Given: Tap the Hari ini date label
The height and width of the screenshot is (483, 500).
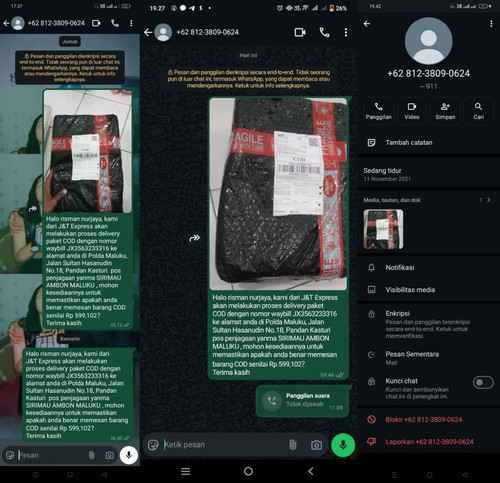Looking at the screenshot, I should point(248,55).
